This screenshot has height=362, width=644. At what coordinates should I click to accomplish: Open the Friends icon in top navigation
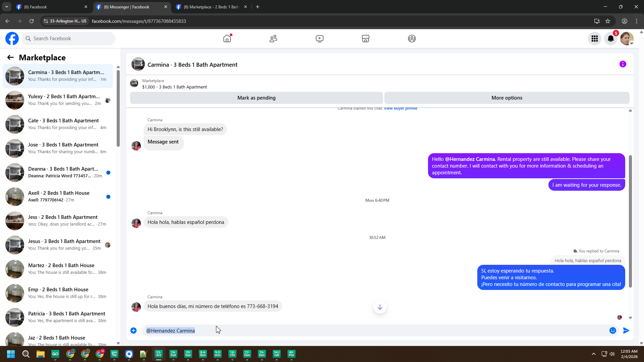coord(273,39)
